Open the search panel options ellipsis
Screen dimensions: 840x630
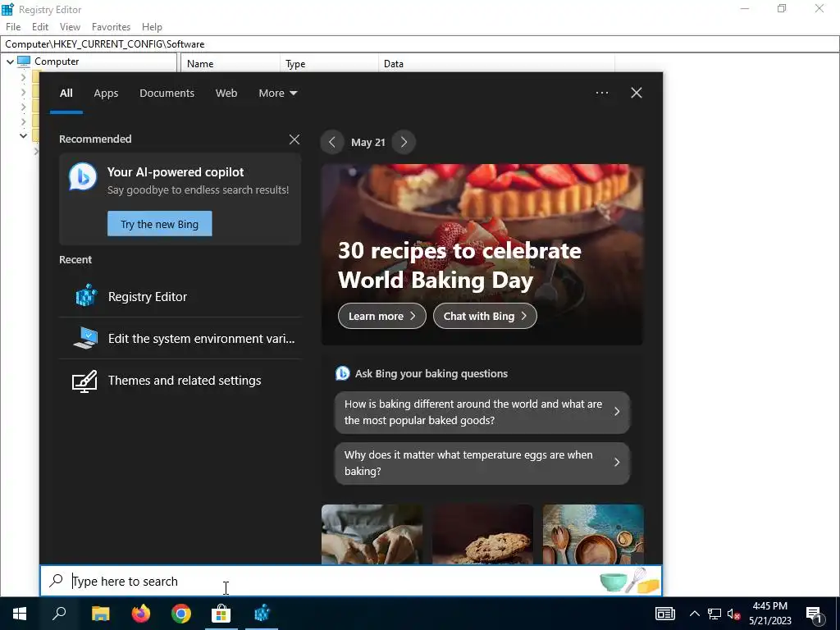pos(602,93)
